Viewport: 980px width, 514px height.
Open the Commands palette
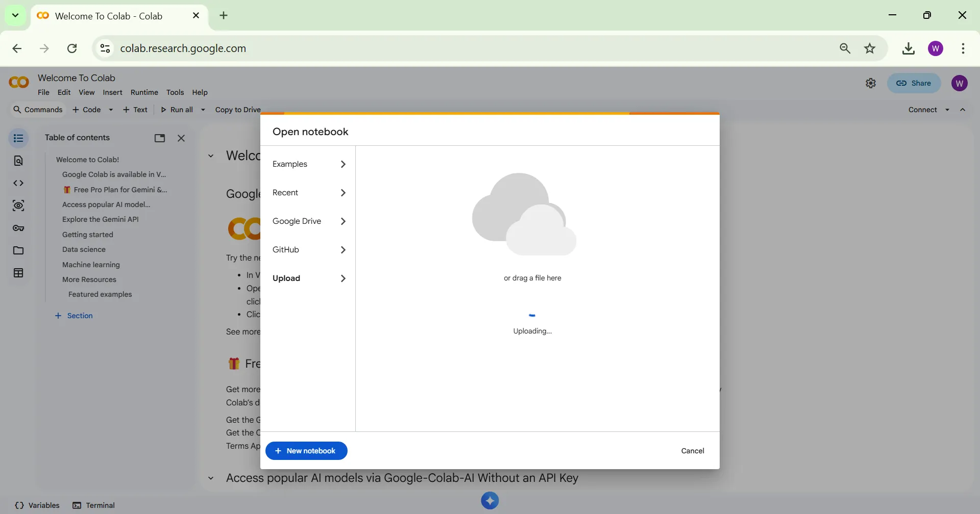[x=38, y=110]
